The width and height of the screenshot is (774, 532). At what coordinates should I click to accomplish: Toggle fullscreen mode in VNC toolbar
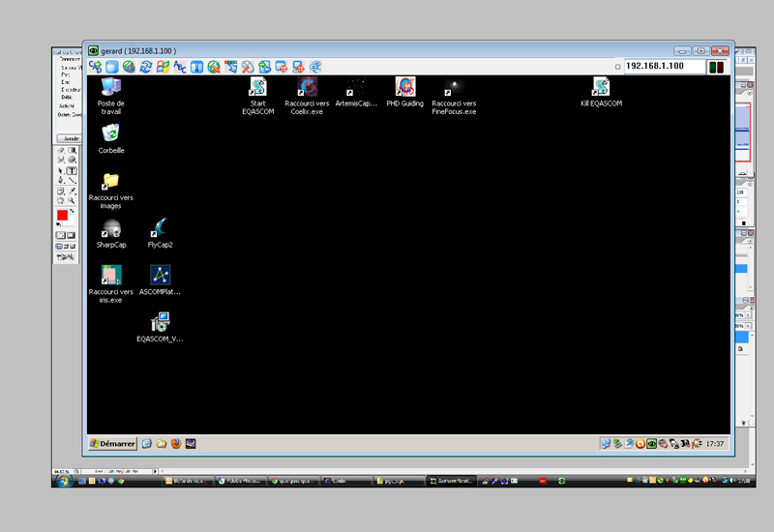pos(112,67)
